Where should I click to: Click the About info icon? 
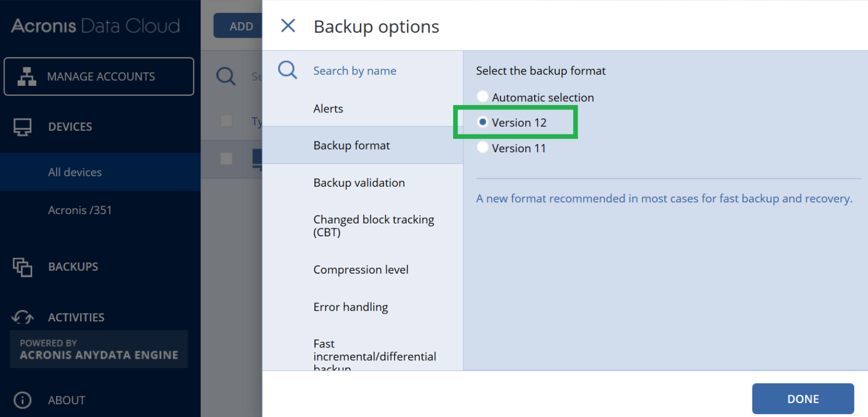pyautogui.click(x=22, y=400)
